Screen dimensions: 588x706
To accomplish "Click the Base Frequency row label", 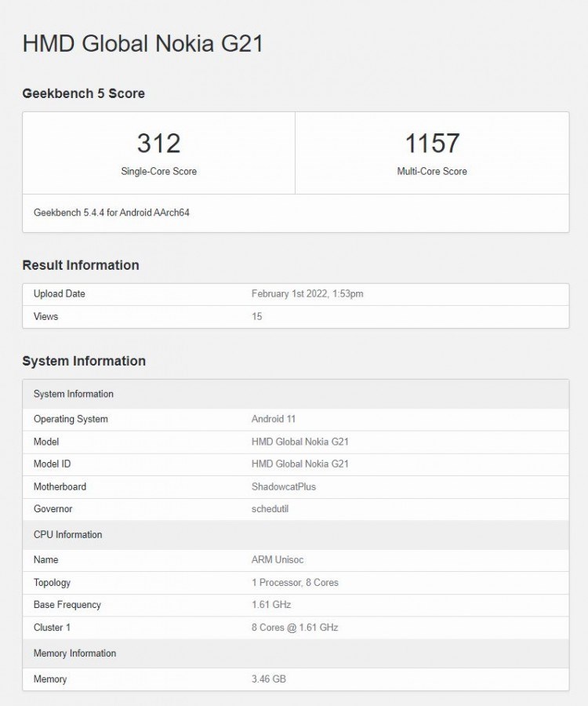I will point(67,605).
